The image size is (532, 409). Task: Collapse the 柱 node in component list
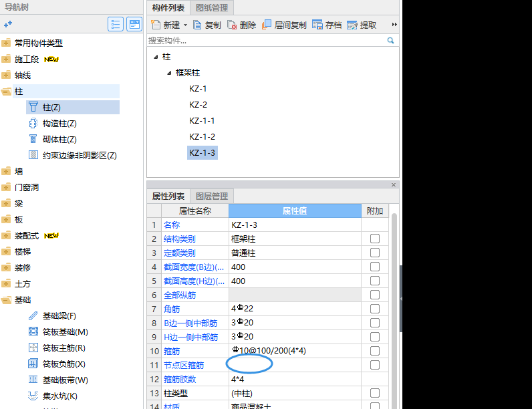(x=156, y=57)
